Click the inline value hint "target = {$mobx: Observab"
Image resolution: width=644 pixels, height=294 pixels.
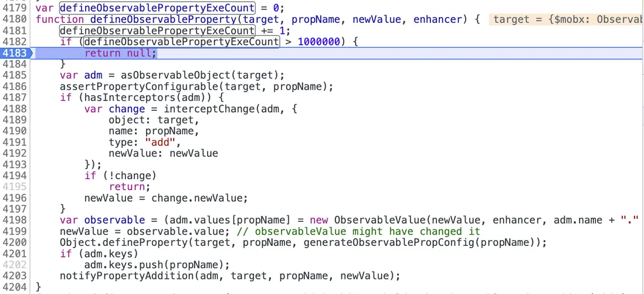point(566,19)
